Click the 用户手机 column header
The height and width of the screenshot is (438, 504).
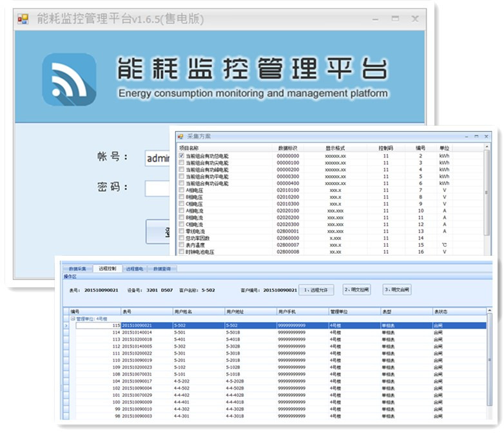pyautogui.click(x=302, y=311)
